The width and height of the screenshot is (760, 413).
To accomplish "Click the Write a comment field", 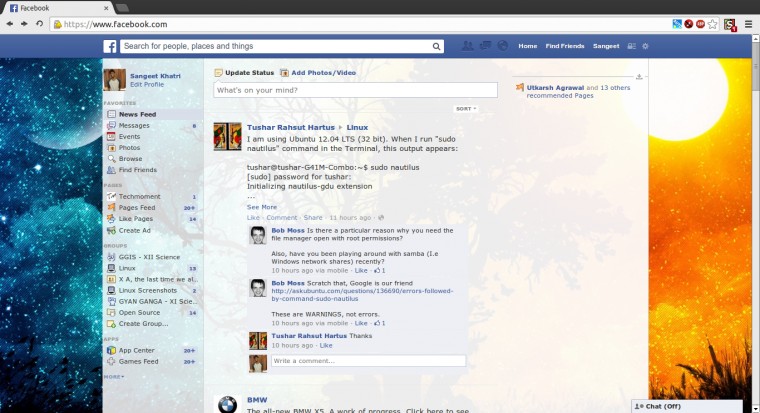I will coord(368,361).
